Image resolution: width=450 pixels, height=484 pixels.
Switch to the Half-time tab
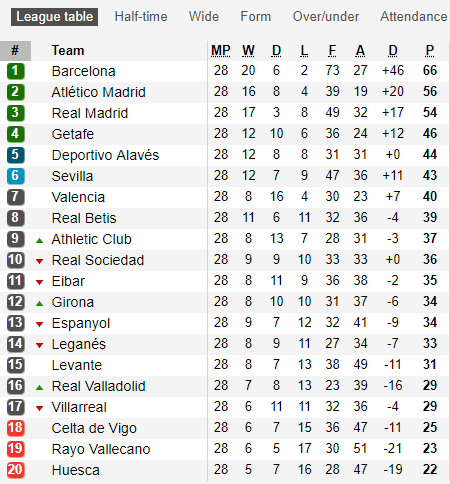coord(141,17)
